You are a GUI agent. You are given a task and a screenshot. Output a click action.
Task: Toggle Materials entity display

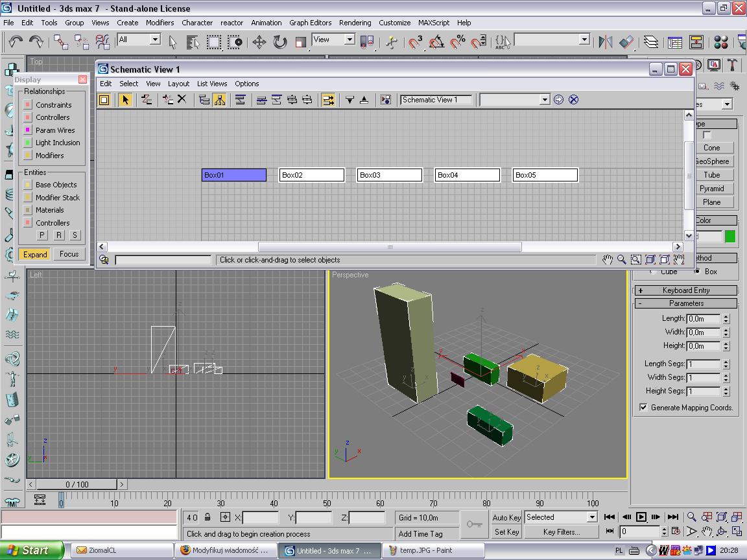(x=28, y=210)
